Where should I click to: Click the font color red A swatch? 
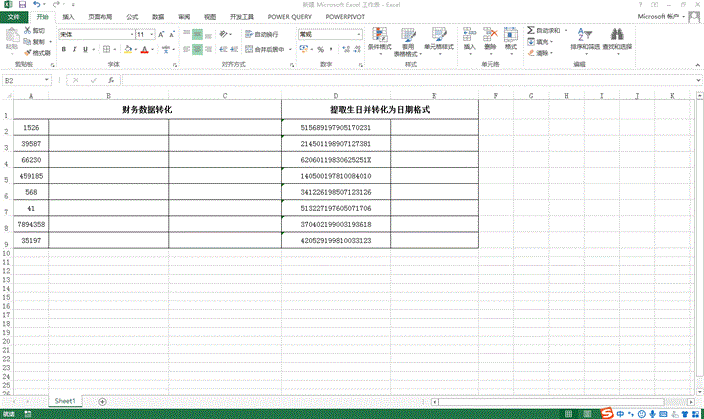pyautogui.click(x=144, y=49)
